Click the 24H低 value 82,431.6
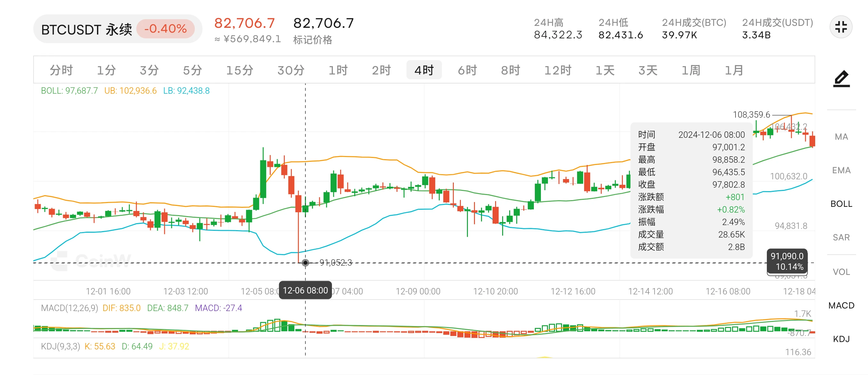Image resolution: width=868 pixels, height=390 pixels. [621, 35]
